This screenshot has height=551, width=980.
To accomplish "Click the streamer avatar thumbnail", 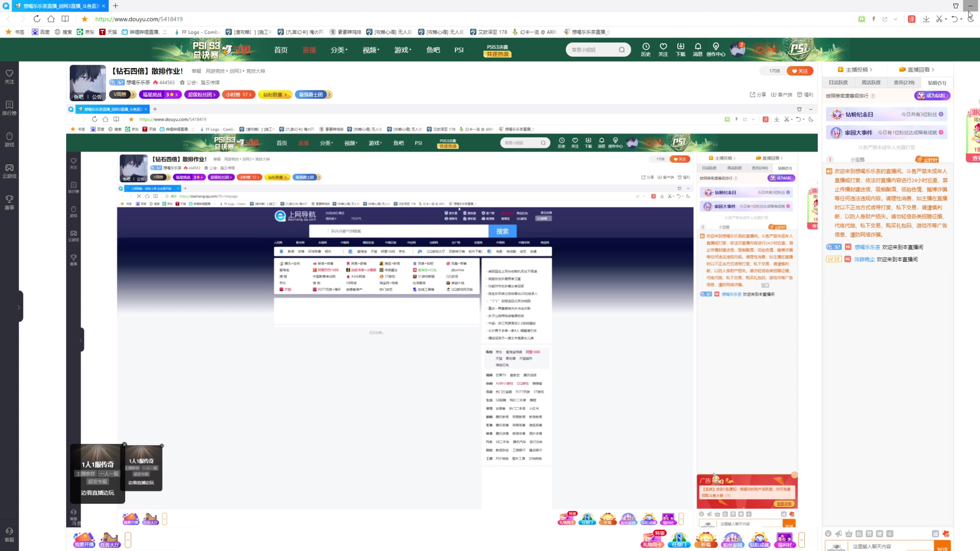I will (x=88, y=83).
